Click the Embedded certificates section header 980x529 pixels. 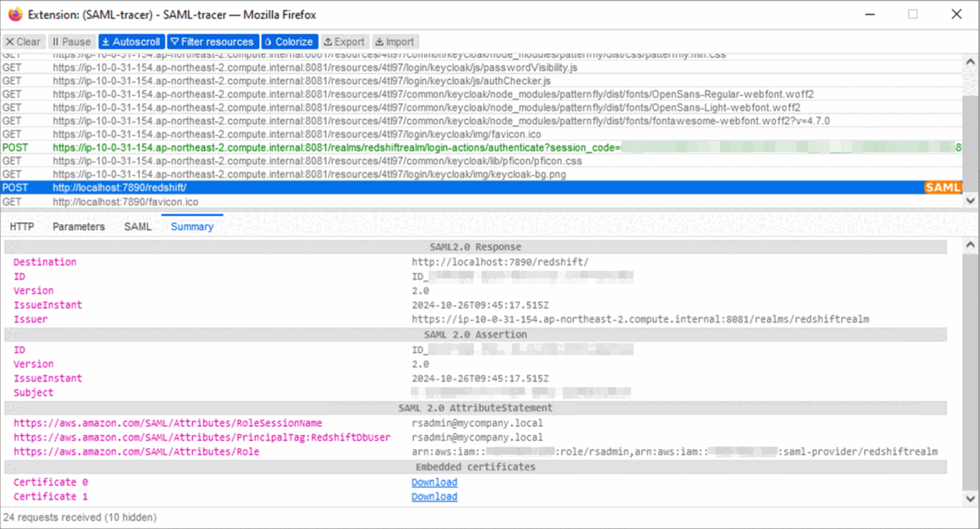tap(474, 467)
